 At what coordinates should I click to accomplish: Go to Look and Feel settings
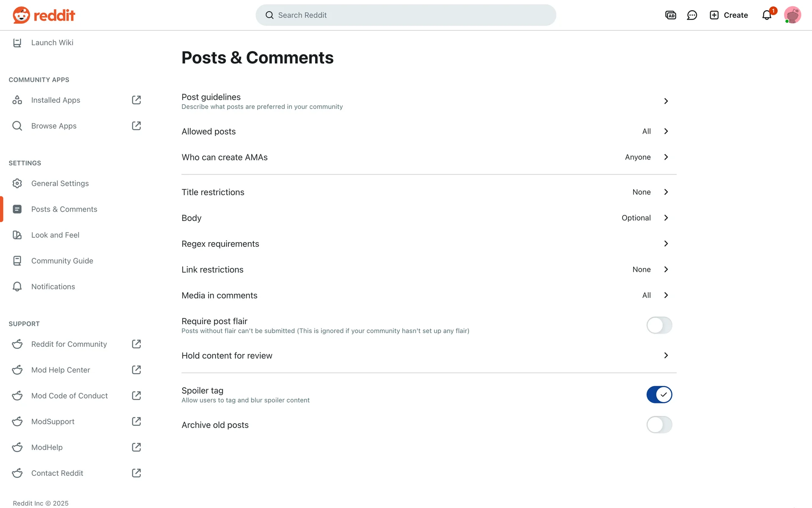click(55, 235)
